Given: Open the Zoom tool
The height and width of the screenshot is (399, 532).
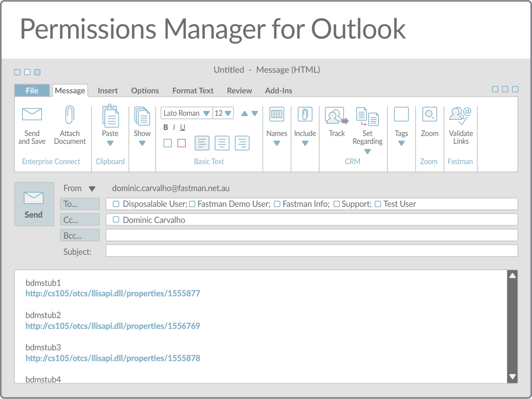Looking at the screenshot, I should (429, 114).
